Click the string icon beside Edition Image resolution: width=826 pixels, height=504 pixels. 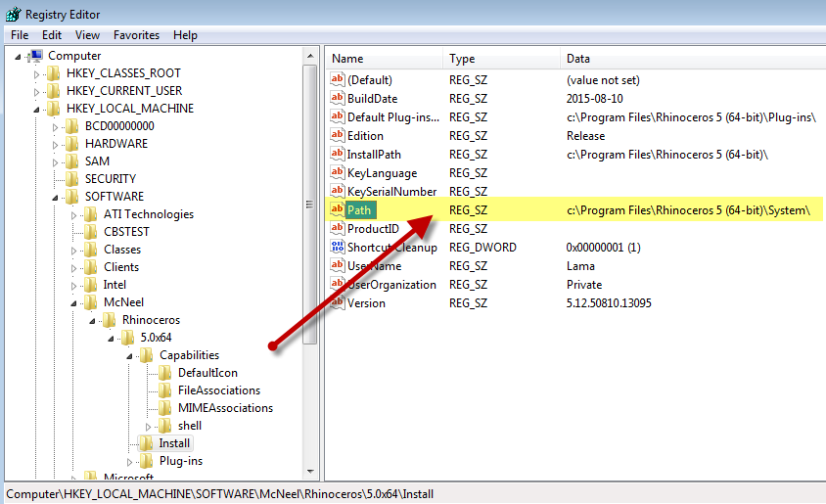click(x=337, y=135)
